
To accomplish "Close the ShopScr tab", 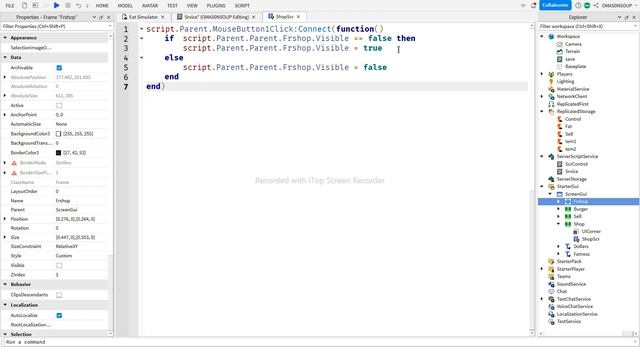I will (298, 17).
